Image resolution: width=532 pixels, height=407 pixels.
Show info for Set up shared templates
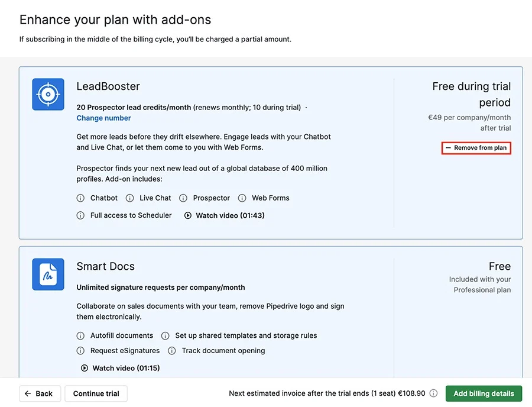tap(166, 335)
